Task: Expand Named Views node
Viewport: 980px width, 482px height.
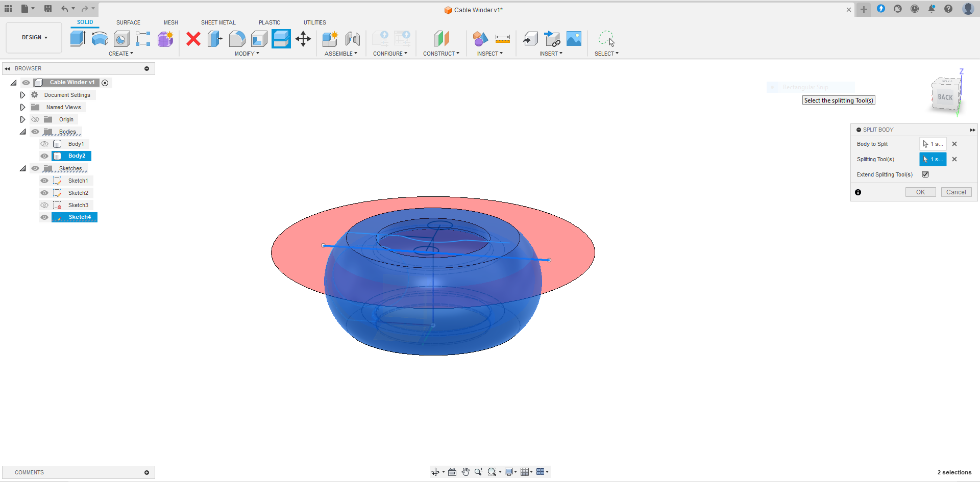Action: (22, 107)
